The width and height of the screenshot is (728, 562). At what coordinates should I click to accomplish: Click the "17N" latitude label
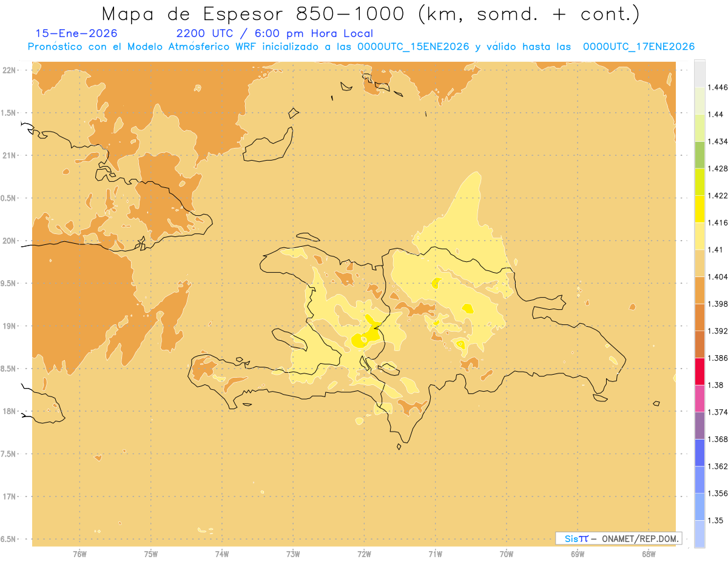10,497
